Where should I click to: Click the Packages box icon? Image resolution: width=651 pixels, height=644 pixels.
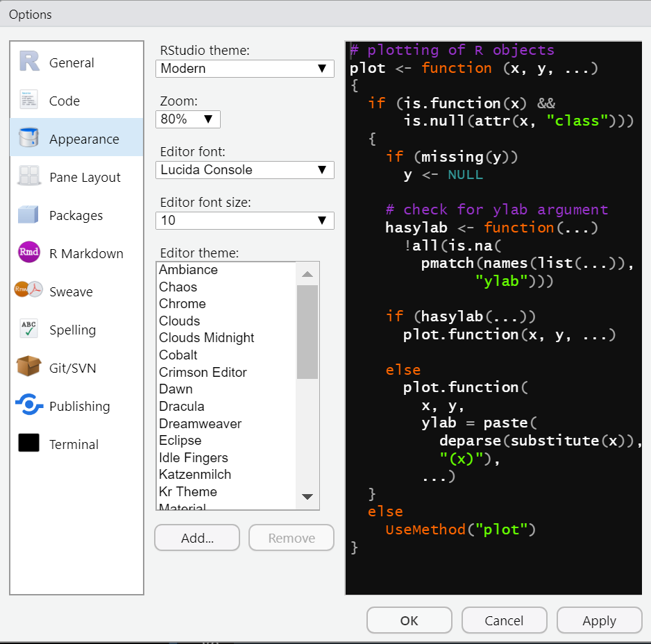click(28, 214)
